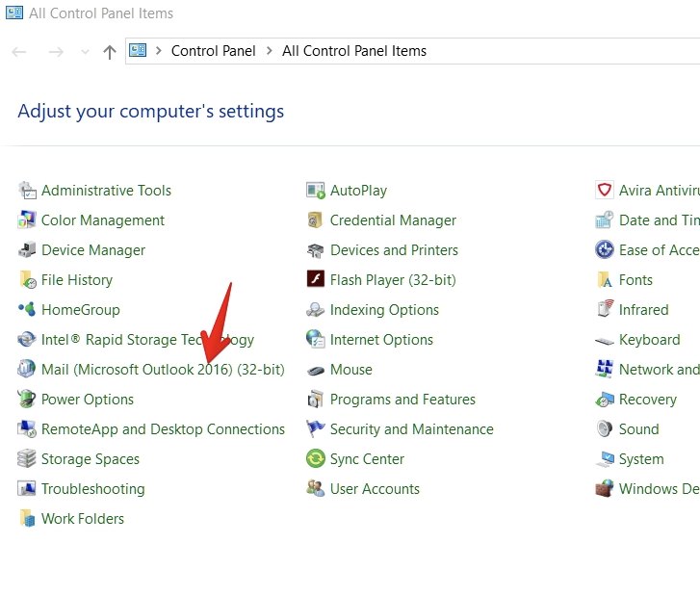Open the Troubleshooting icon
This screenshot has width=700, height=595.
tap(27, 489)
